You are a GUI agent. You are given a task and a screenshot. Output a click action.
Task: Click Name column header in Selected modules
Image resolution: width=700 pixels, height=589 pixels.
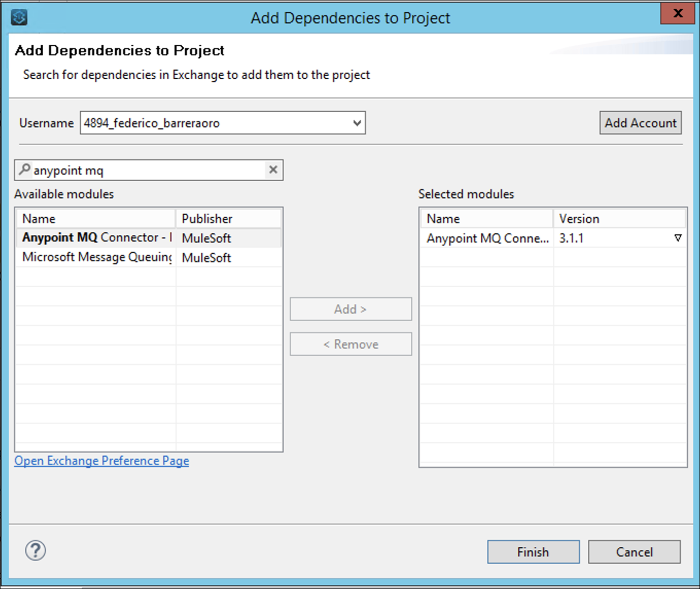[487, 219]
